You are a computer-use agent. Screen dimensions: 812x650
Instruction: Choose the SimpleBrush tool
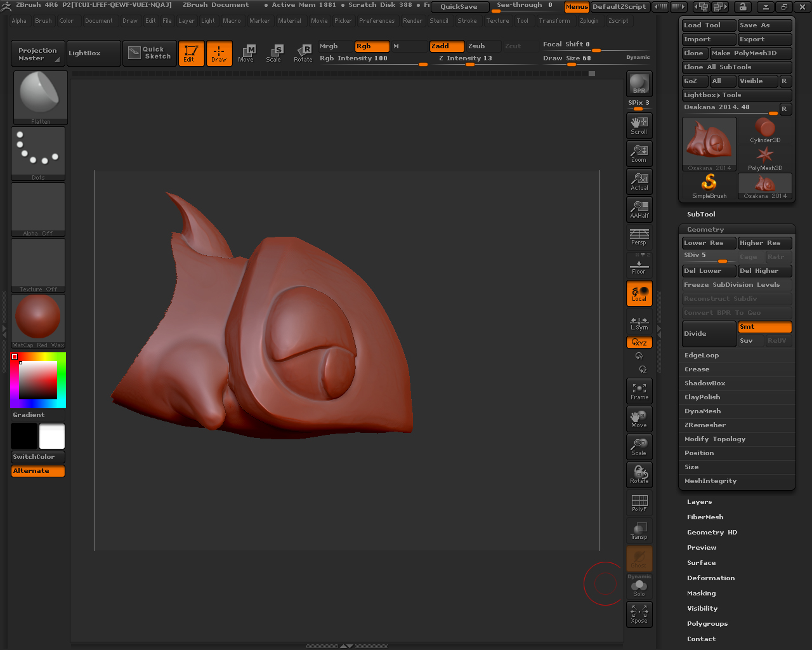709,187
